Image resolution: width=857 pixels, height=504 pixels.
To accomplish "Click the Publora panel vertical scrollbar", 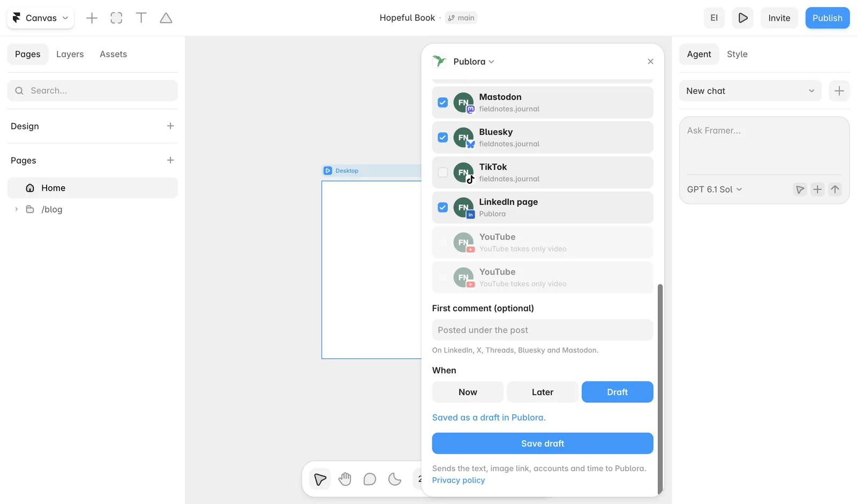I will tap(660, 388).
